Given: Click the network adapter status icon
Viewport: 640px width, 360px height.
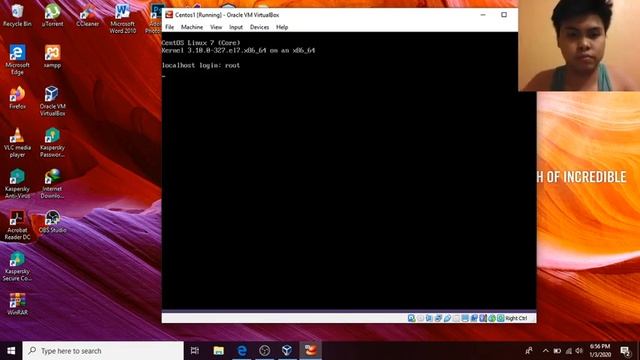Looking at the screenshot, I should click(438, 318).
